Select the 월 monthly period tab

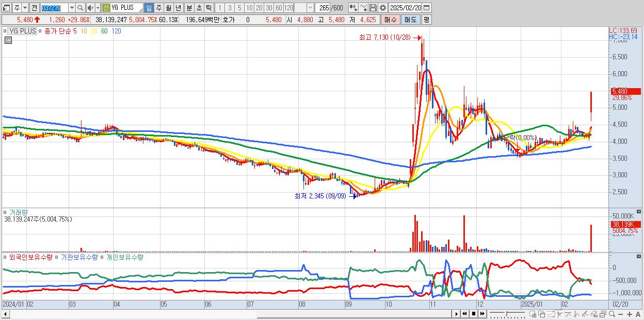point(168,8)
